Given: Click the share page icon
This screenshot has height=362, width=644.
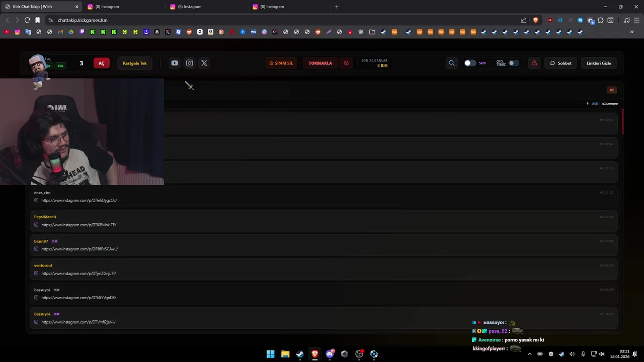Looking at the screenshot, I should coord(523,20).
